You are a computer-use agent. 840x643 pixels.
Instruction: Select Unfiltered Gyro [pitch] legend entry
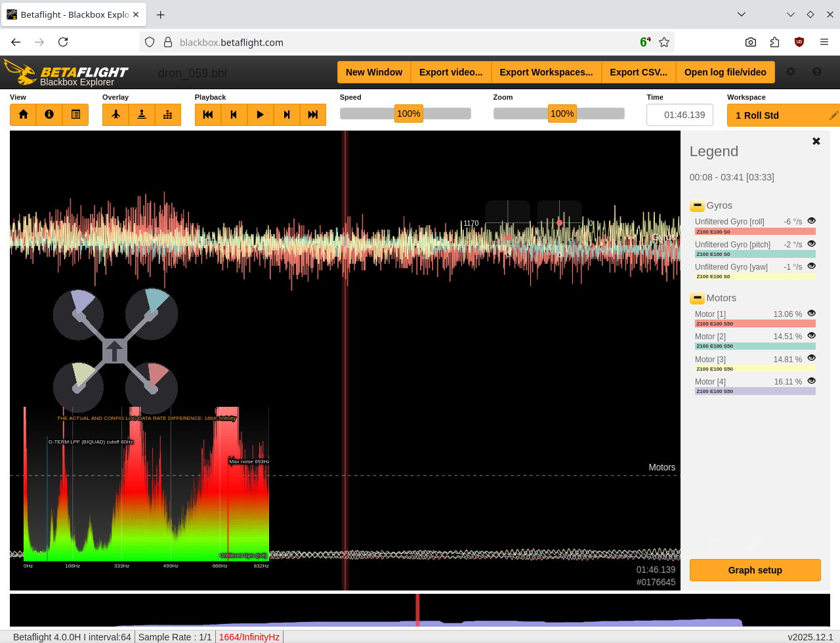[732, 245]
